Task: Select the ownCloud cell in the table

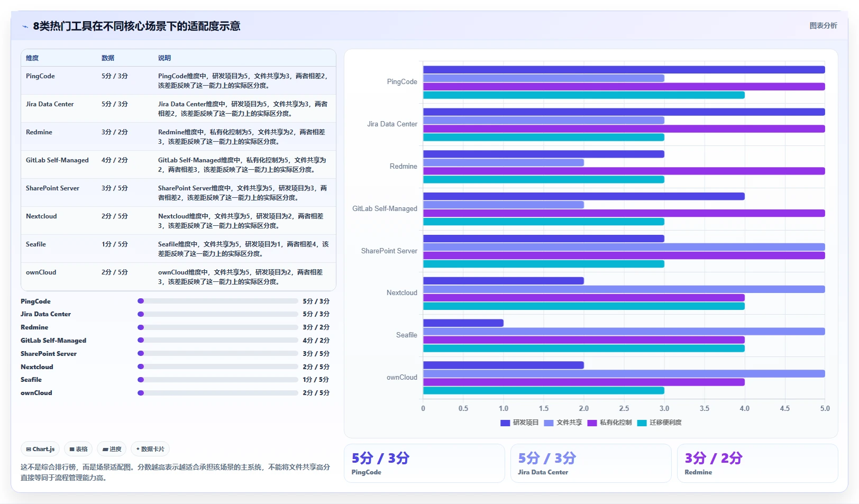Action: pos(41,272)
